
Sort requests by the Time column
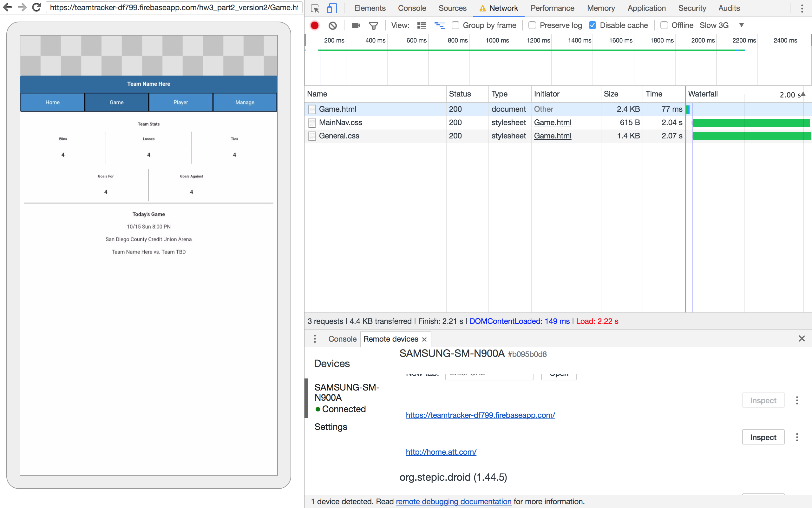[x=664, y=94]
